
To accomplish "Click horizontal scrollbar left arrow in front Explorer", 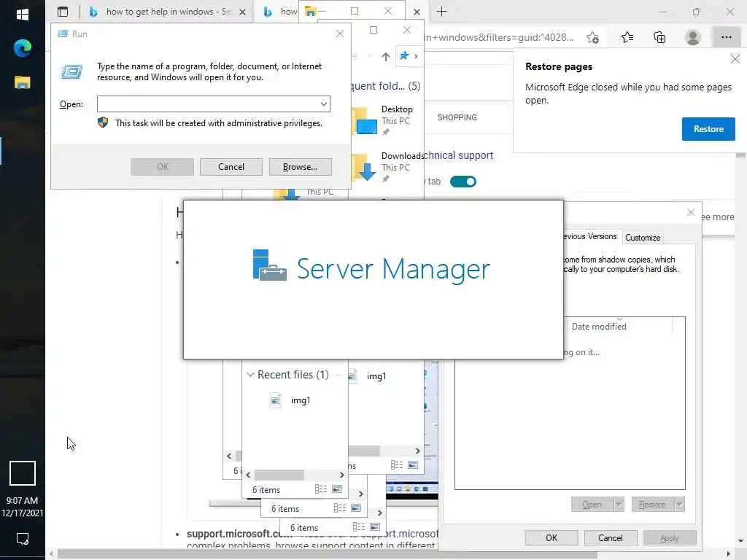I will pos(248,475).
